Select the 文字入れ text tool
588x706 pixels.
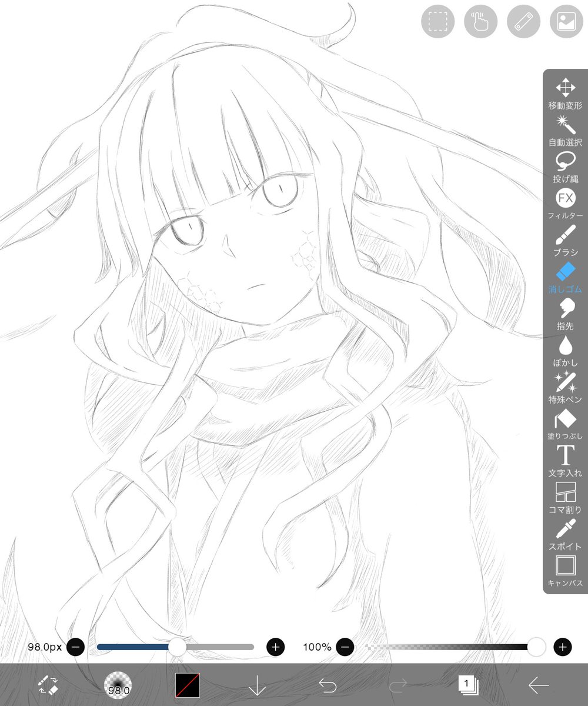pos(566,461)
